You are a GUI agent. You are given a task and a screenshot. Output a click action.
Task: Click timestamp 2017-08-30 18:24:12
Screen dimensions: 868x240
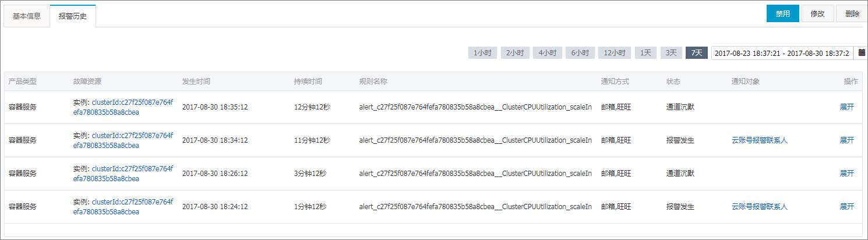pos(215,207)
